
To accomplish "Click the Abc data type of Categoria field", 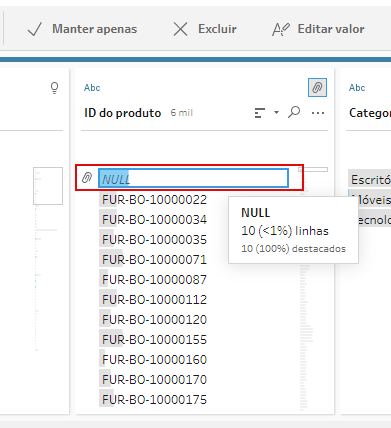I will click(357, 88).
